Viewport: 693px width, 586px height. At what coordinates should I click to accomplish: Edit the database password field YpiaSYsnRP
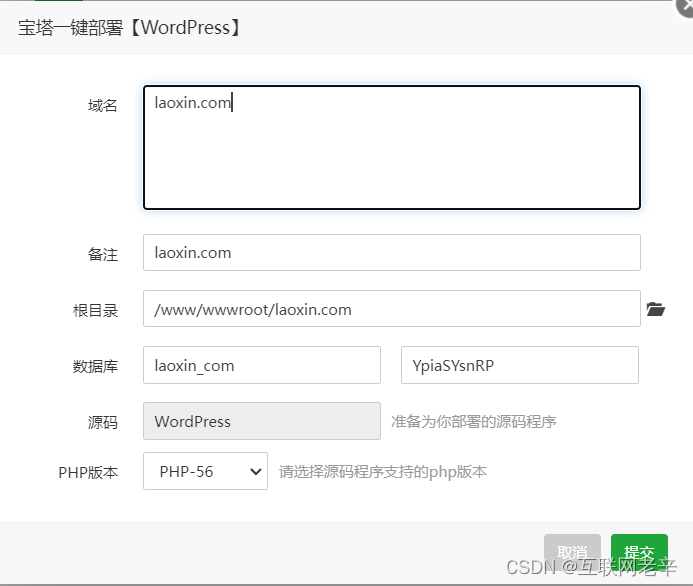[520, 365]
